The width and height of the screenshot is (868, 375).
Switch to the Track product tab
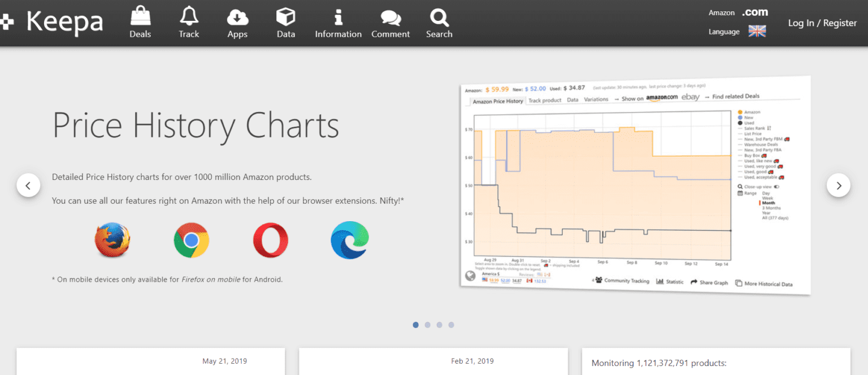point(544,100)
